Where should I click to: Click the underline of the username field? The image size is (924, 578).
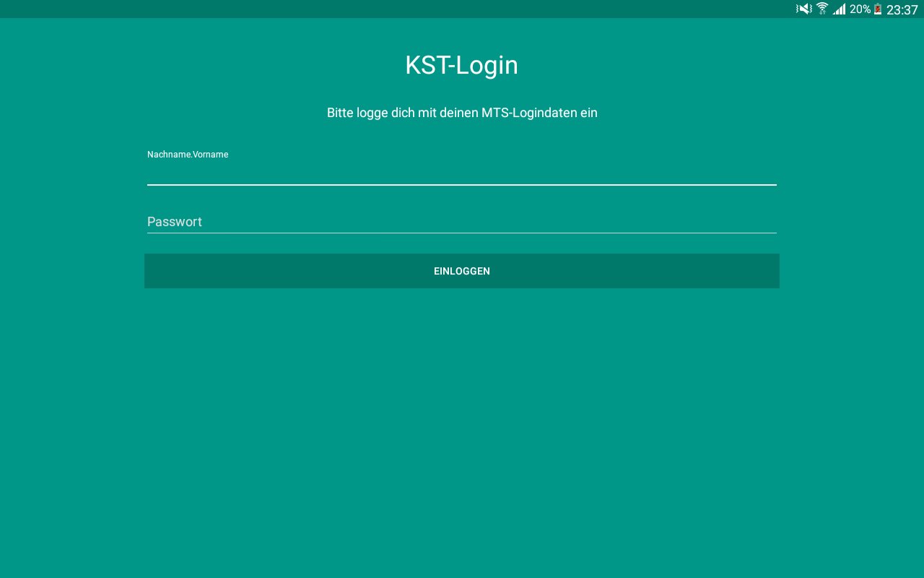point(462,186)
